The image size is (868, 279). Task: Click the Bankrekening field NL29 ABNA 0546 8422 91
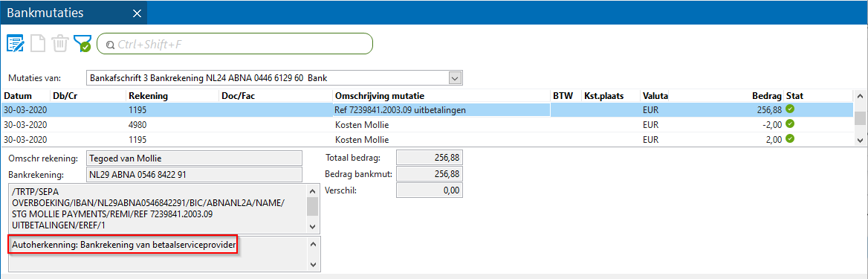point(194,175)
